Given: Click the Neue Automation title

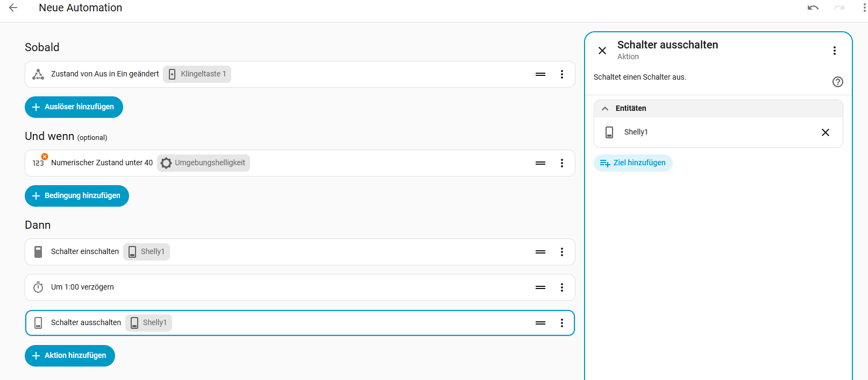Looking at the screenshot, I should pyautogui.click(x=81, y=8).
